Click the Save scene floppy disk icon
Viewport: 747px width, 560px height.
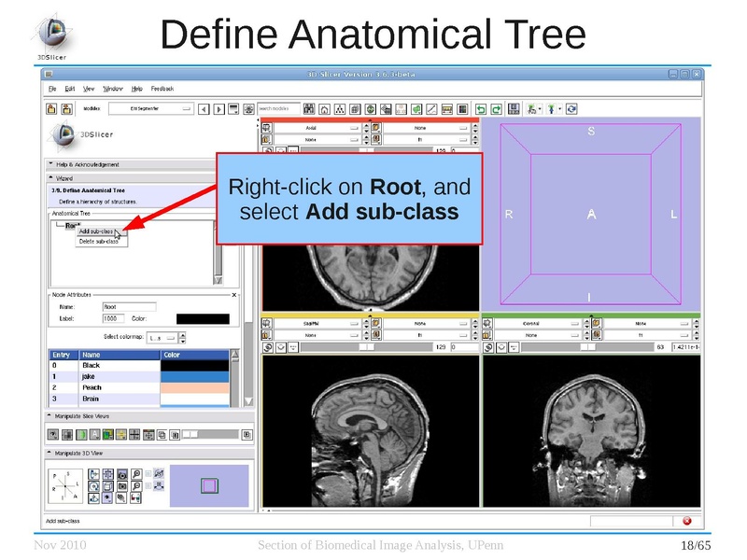pos(514,109)
